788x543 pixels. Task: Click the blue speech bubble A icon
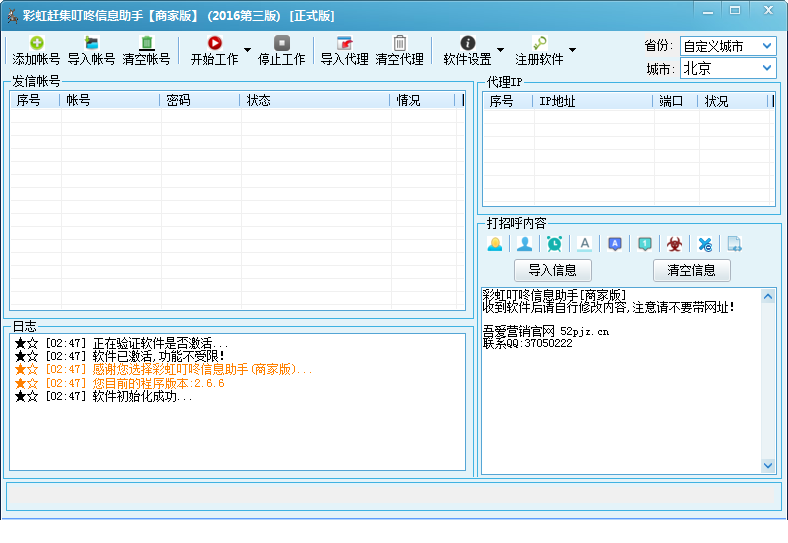[x=615, y=244]
